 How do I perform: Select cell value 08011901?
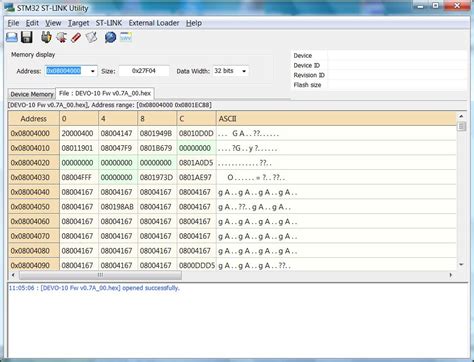click(79, 148)
